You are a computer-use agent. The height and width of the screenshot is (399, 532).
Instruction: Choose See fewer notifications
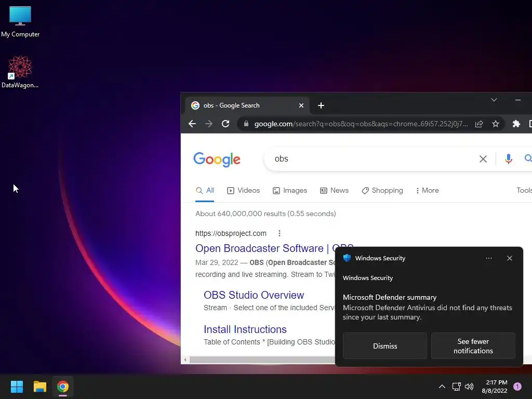tap(473, 345)
